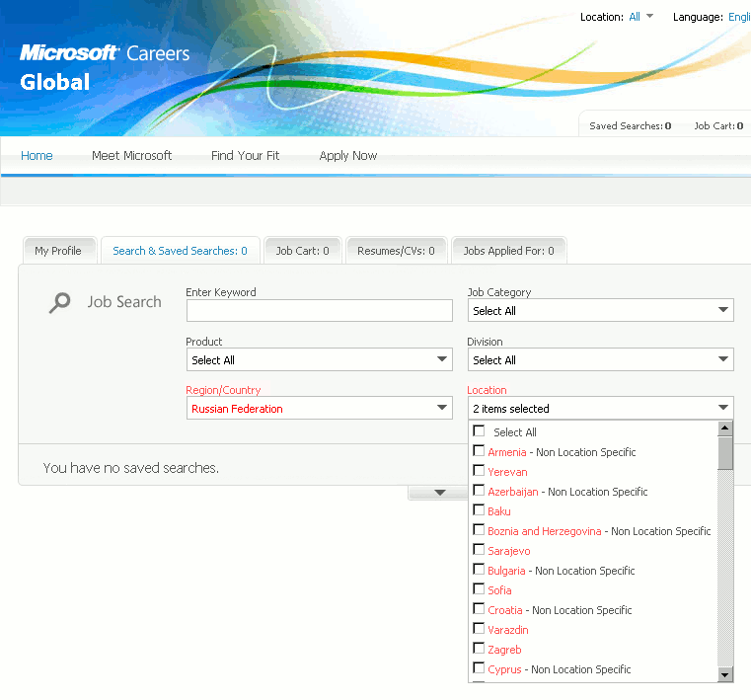
Task: Open the Division dropdown list
Action: point(600,360)
